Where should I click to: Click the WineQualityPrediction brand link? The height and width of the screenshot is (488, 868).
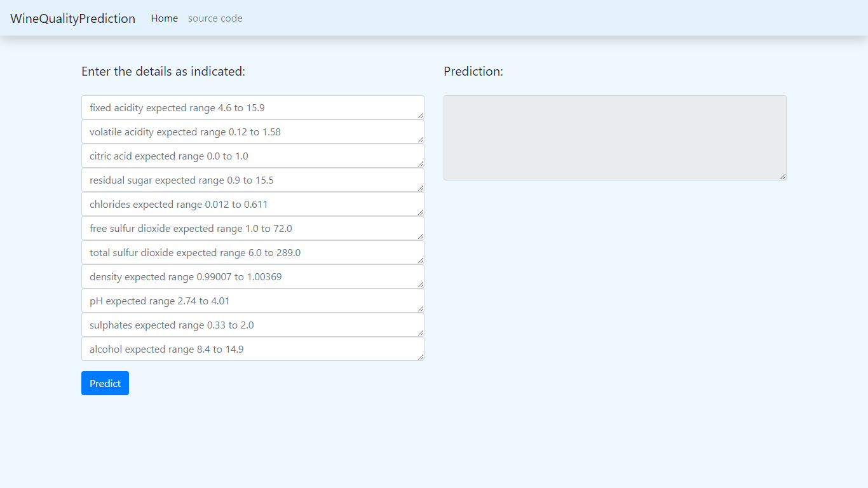click(72, 18)
